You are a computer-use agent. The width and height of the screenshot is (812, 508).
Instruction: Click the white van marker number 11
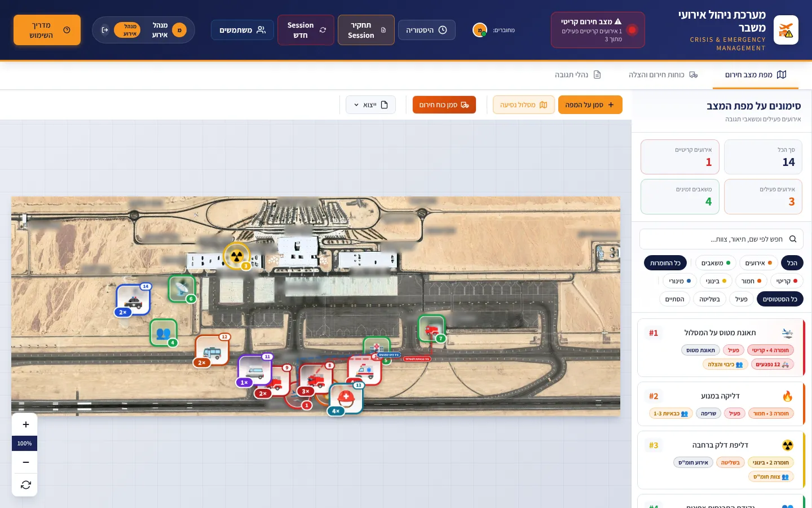255,370
